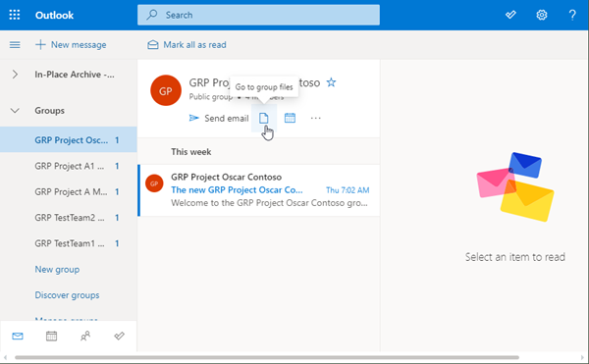
Task: Click the GP sender avatar in message list
Action: click(154, 183)
